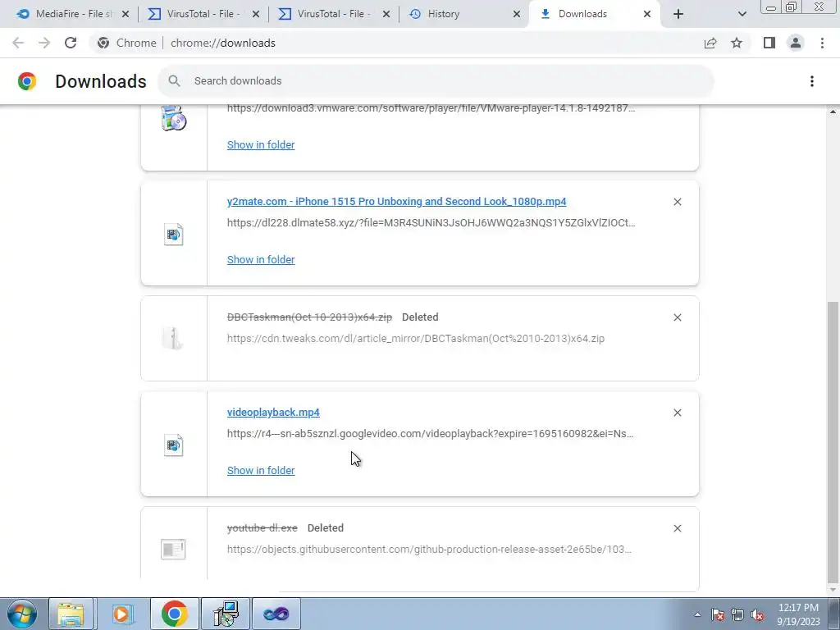
Task: Reload the downloads page
Action: point(71,43)
